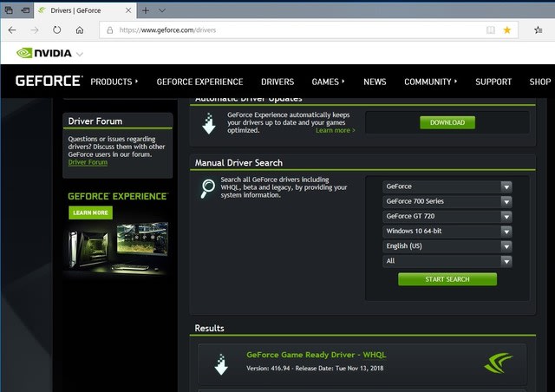Open SHOP in the nav bar
555x392 pixels.
coord(540,82)
